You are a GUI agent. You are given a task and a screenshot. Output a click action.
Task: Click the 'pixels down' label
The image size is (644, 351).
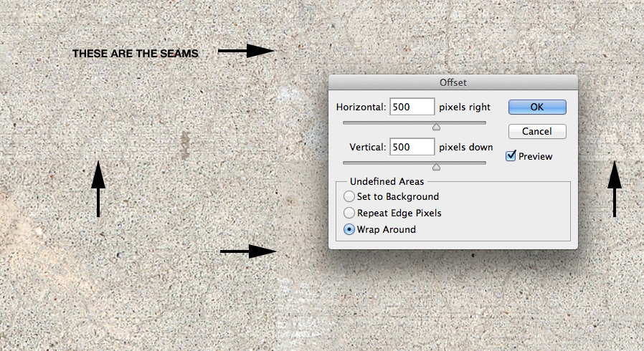(x=465, y=148)
